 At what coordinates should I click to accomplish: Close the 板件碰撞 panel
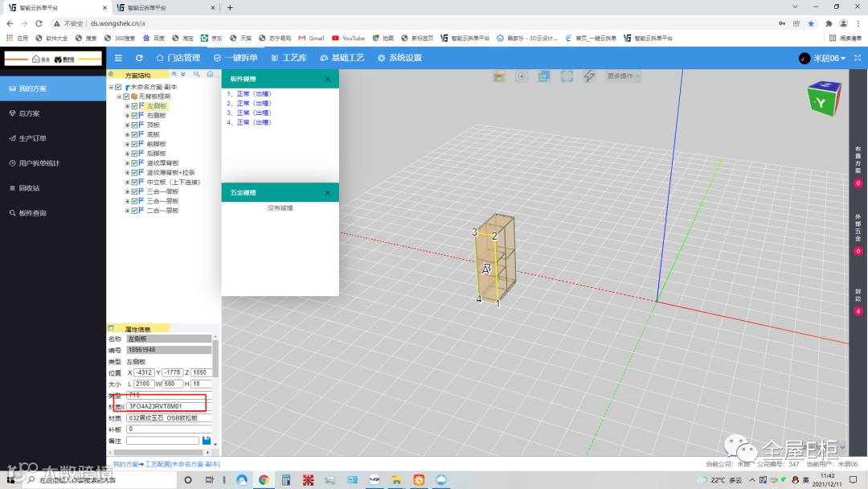(327, 79)
